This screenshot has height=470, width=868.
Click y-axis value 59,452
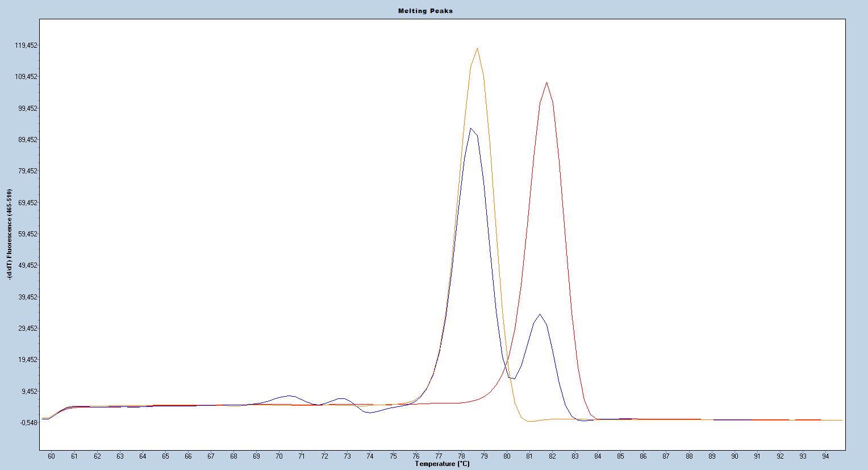point(28,234)
